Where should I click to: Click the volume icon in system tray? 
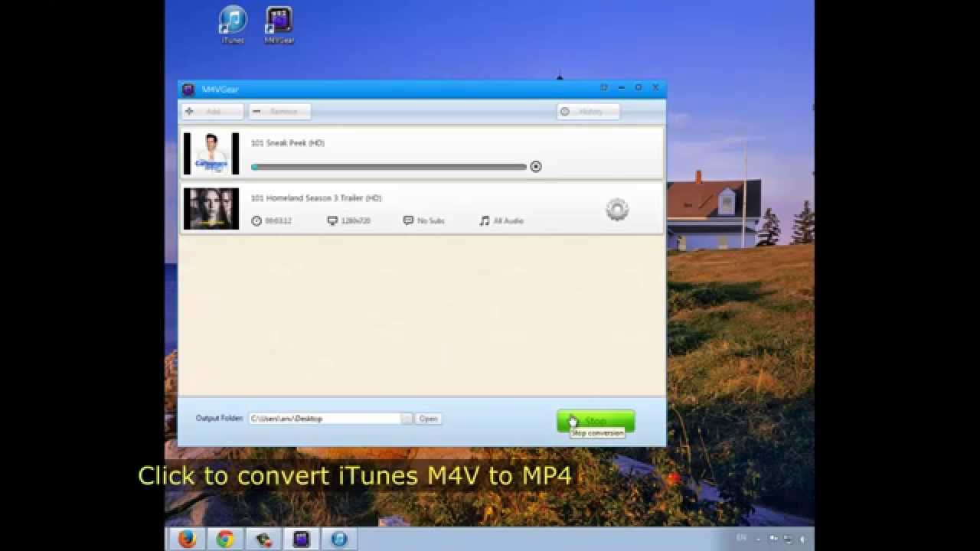[802, 539]
